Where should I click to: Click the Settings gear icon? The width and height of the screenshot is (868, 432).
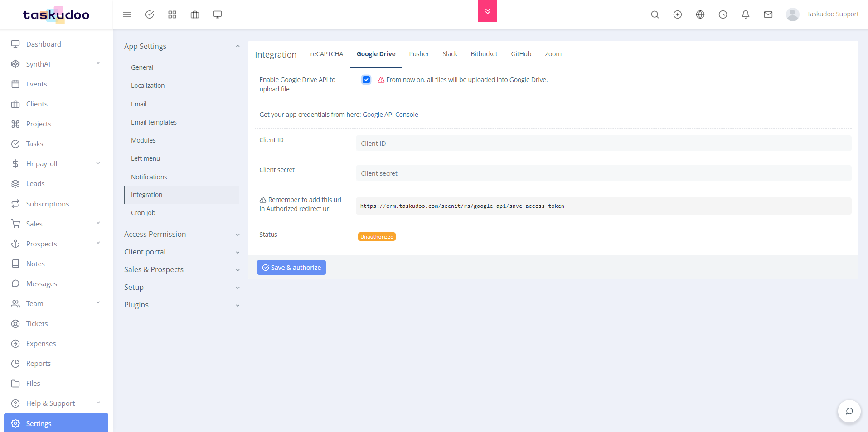click(15, 423)
